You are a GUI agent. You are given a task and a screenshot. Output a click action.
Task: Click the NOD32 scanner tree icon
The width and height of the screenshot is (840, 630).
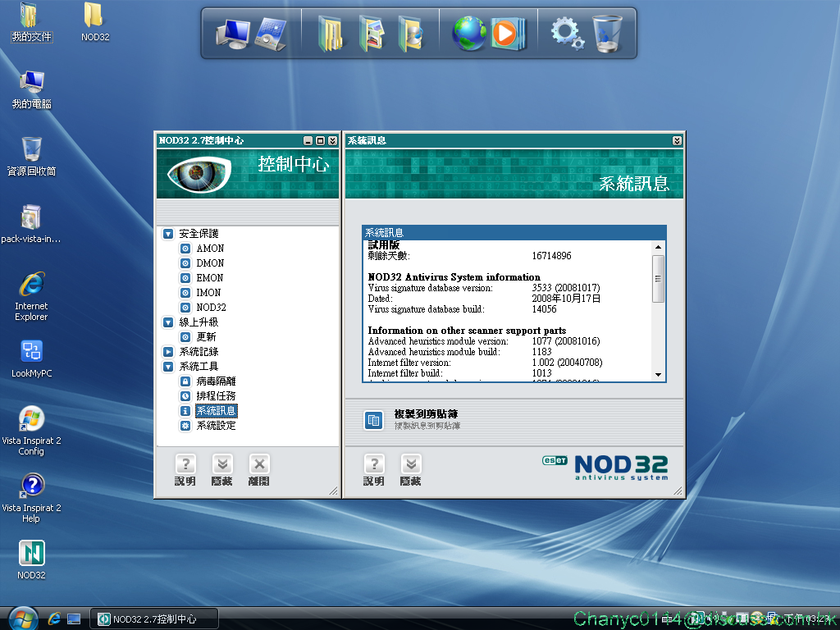185,308
